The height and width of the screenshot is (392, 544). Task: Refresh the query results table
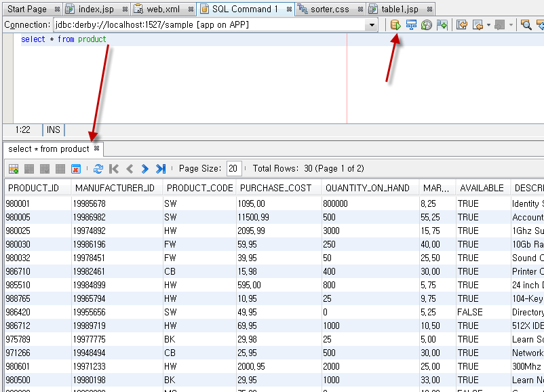[98, 169]
